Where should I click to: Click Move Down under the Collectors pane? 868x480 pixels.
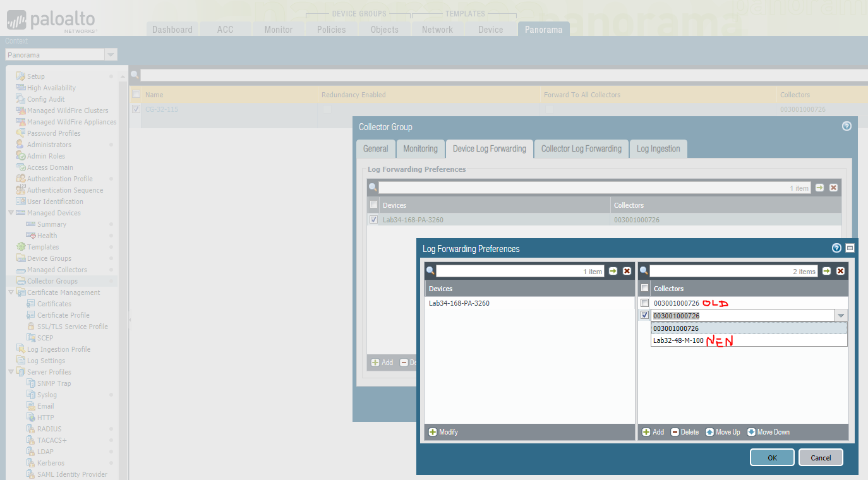click(768, 432)
